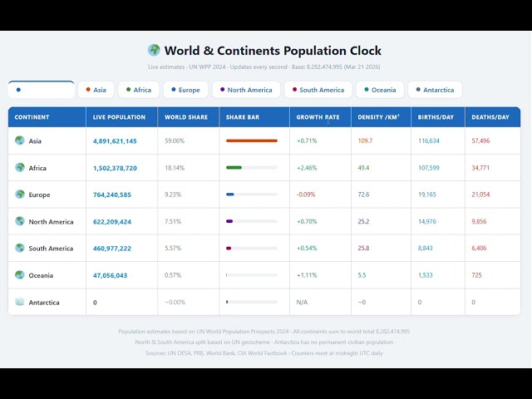The height and width of the screenshot is (399, 532).
Task: Click the globe icon in Oceania row
Action: coord(20,275)
